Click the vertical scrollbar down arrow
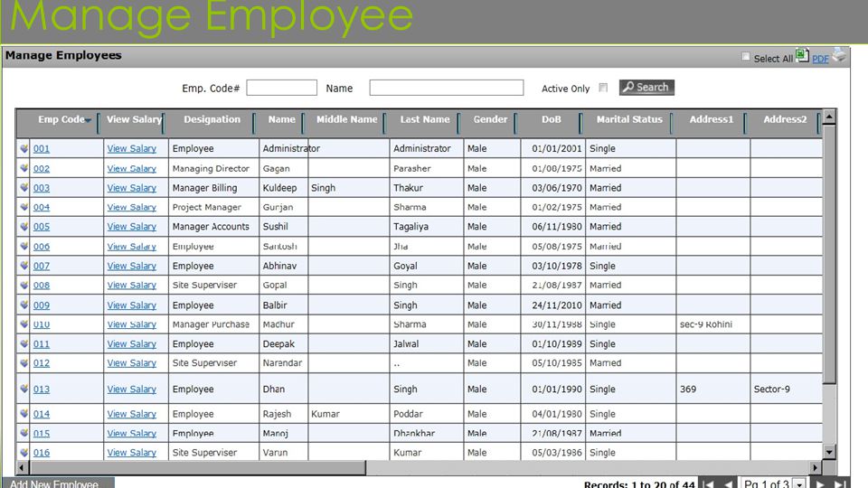Image resolution: width=868 pixels, height=488 pixels. 829,452
